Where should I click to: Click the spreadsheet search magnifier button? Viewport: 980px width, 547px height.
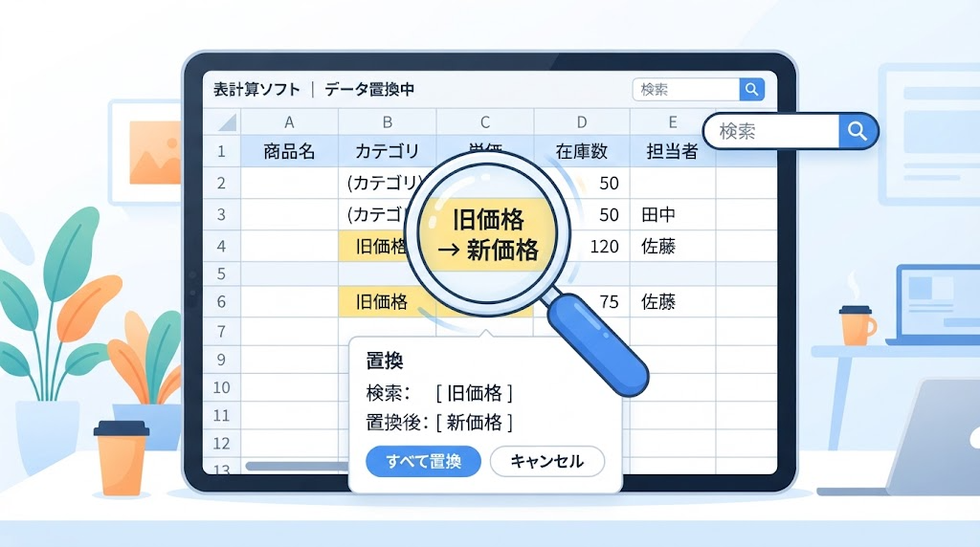752,89
